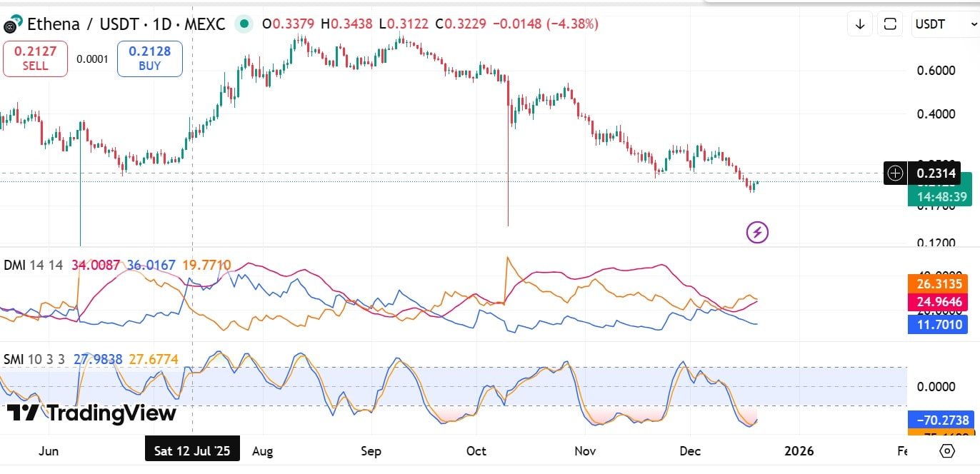This screenshot has height=474, width=980.
Task: Click the orange 26.3135 DMI value label
Action: click(x=939, y=283)
